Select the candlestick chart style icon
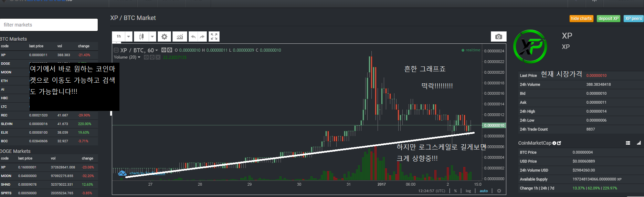This screenshot has width=644, height=197. pyautogui.click(x=141, y=37)
